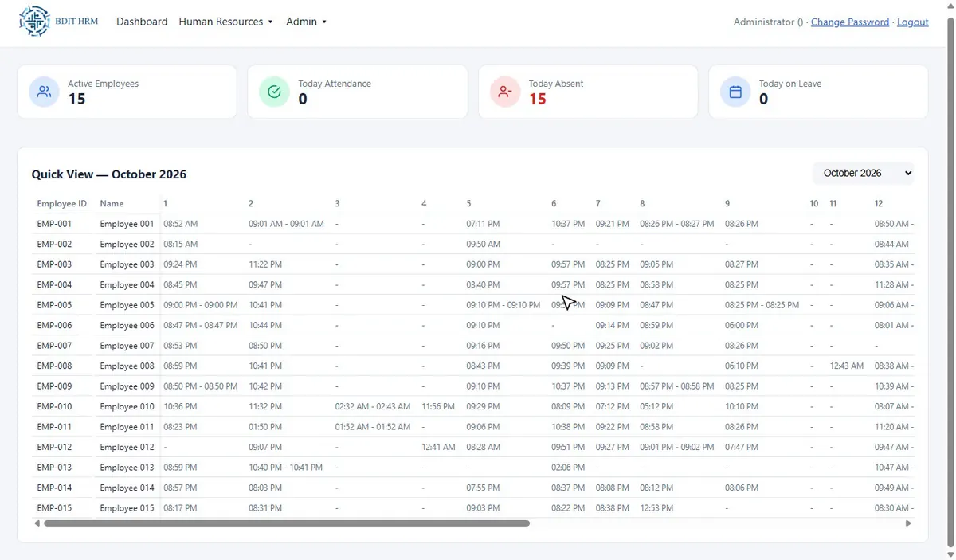Click the day 8 column header

pyautogui.click(x=642, y=204)
